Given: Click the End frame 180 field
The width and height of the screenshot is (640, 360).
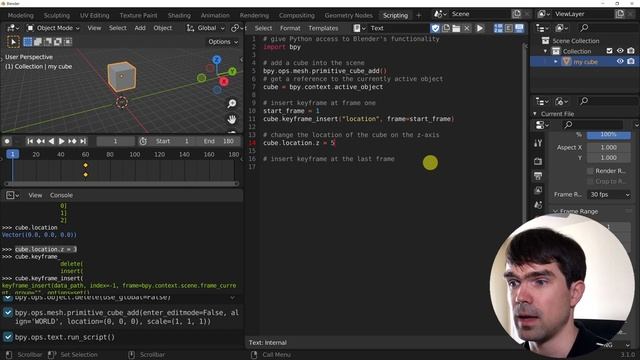Looking at the screenshot, I should click(219, 141).
